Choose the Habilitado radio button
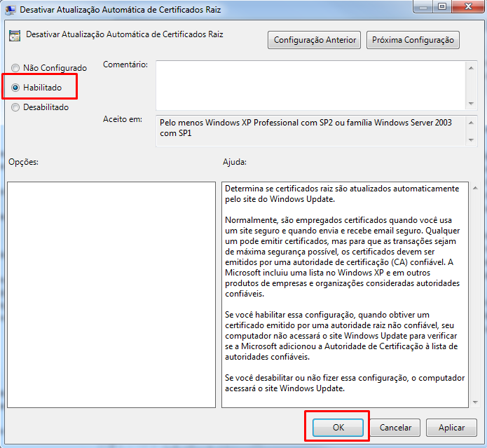 pyautogui.click(x=15, y=88)
